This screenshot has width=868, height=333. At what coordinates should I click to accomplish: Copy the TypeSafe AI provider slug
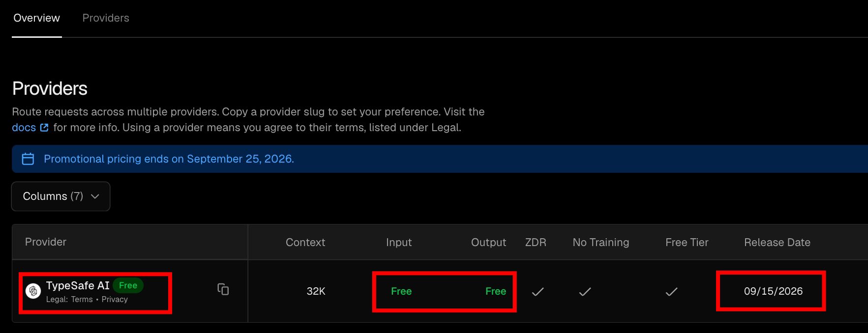(x=223, y=289)
